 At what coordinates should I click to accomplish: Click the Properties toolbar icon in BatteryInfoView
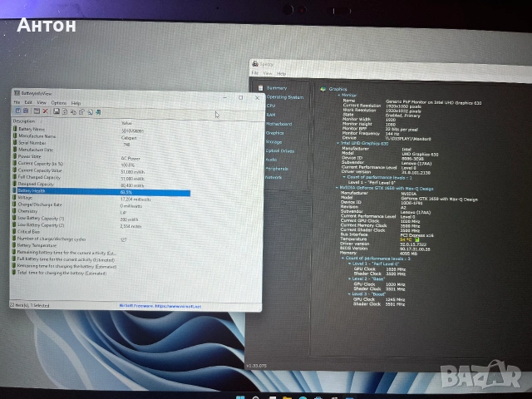[x=81, y=112]
